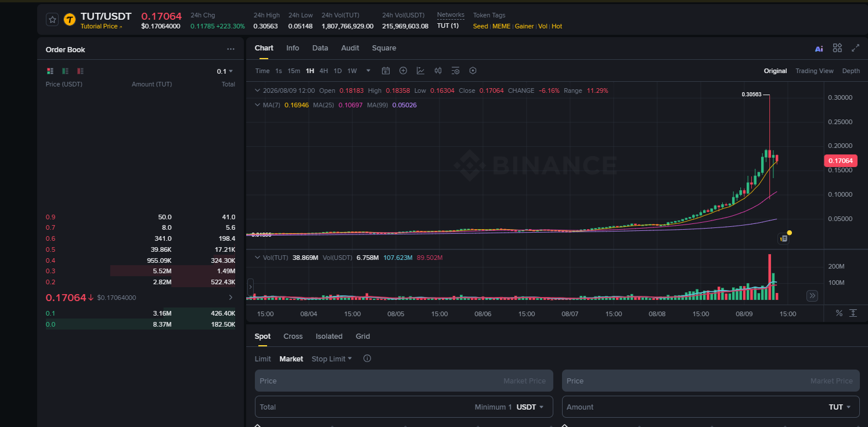Click Networks TUT (1) label
The height and width of the screenshot is (427, 868).
coord(448,26)
